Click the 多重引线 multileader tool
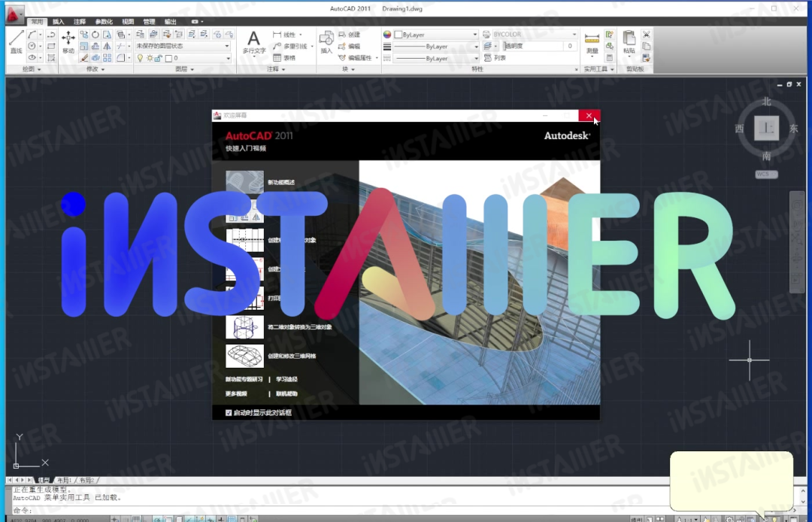This screenshot has height=522, width=812. coord(291,46)
